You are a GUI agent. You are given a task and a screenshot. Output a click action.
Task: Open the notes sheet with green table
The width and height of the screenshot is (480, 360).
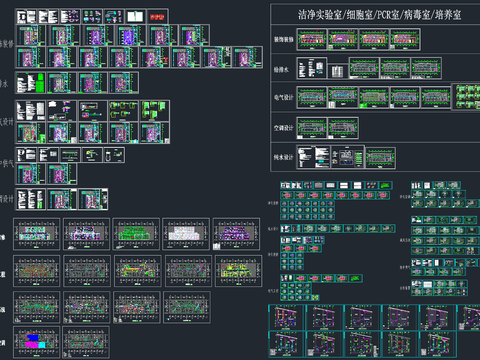pyautogui.click(x=31, y=83)
